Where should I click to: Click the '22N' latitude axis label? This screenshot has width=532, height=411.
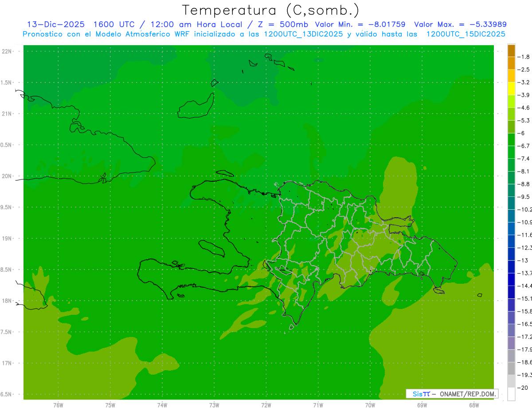coord(6,51)
